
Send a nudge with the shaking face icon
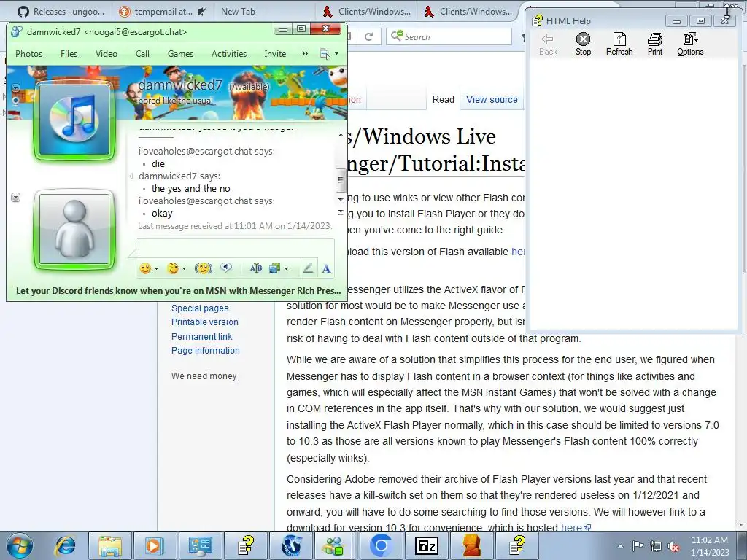[204, 268]
